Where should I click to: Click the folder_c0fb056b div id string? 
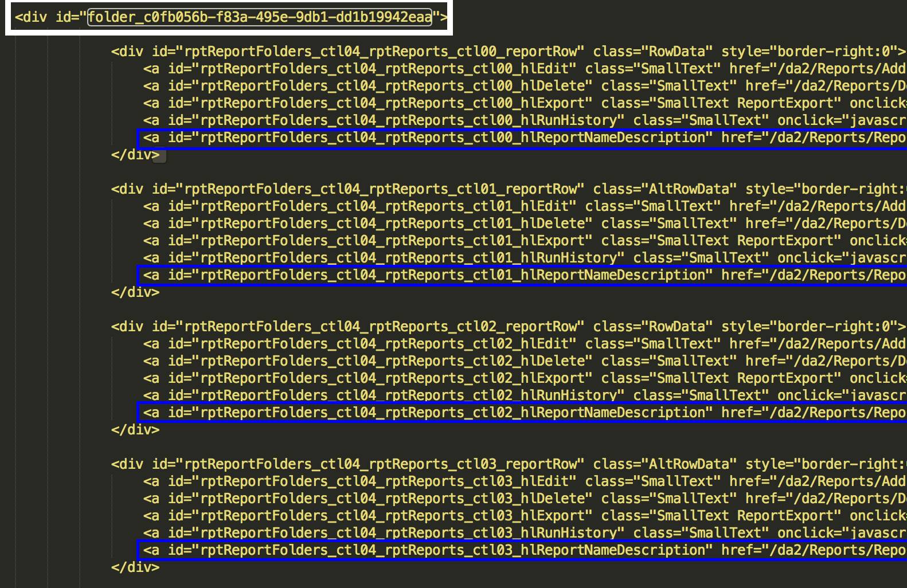tap(260, 17)
